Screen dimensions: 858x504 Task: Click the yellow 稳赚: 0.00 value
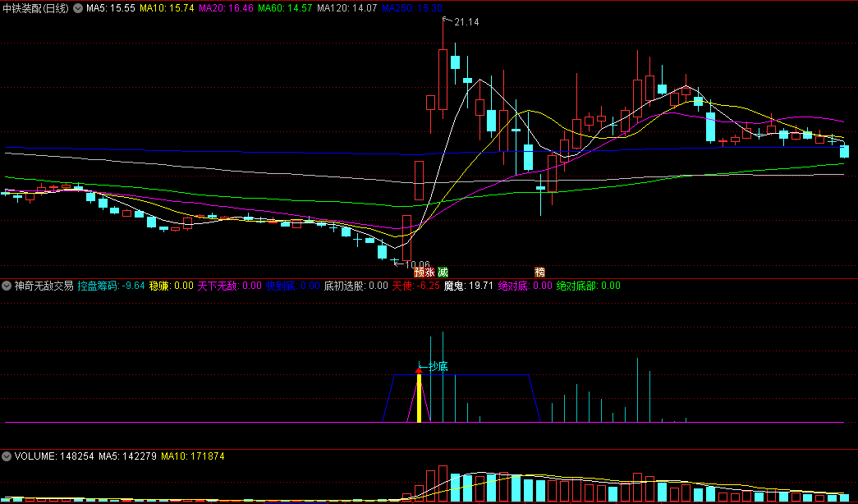171,286
